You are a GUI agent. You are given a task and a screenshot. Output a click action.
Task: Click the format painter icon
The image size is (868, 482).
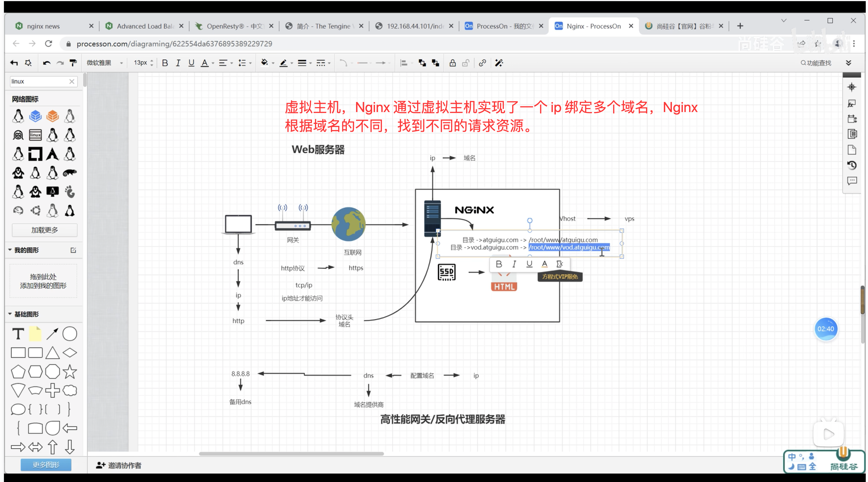[73, 63]
